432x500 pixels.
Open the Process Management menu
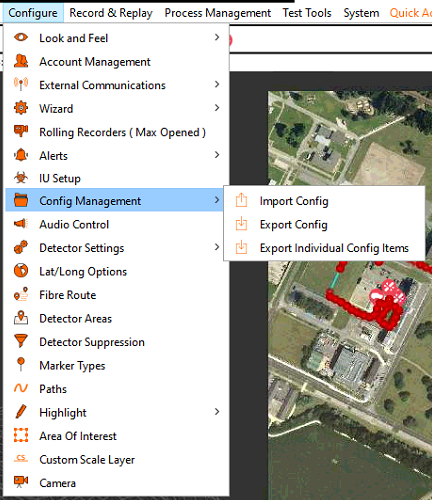tap(218, 13)
